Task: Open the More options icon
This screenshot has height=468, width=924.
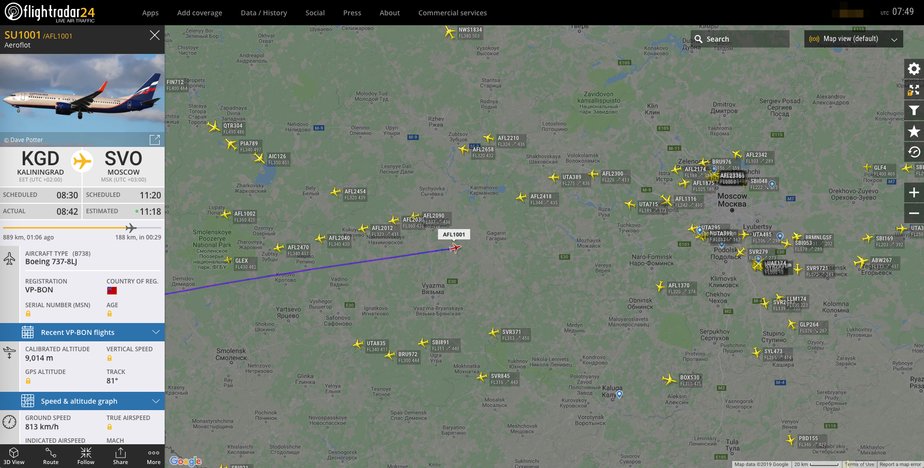Action: coord(154,456)
